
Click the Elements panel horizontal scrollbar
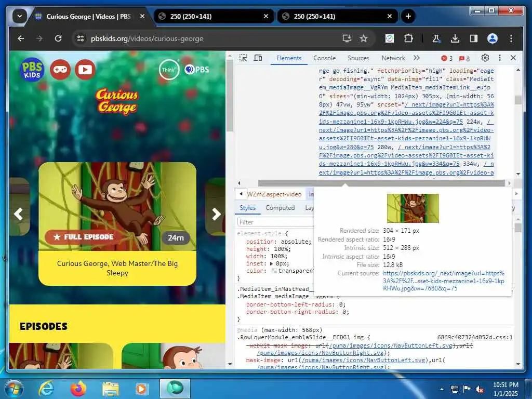[381, 183]
